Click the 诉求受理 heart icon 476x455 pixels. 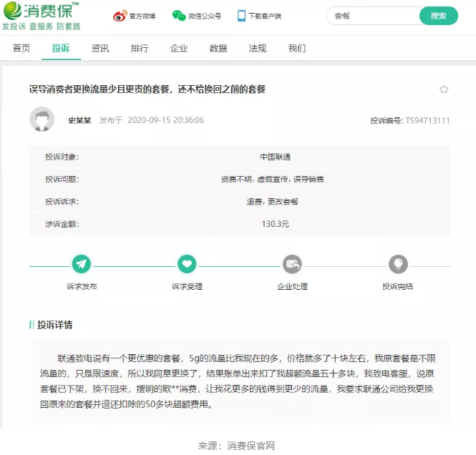click(x=187, y=264)
